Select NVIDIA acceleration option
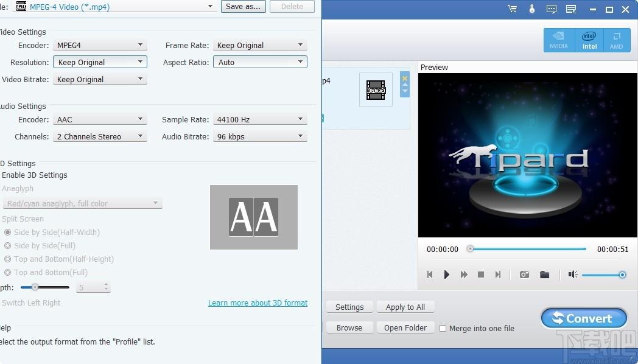638x364 pixels. (x=559, y=40)
